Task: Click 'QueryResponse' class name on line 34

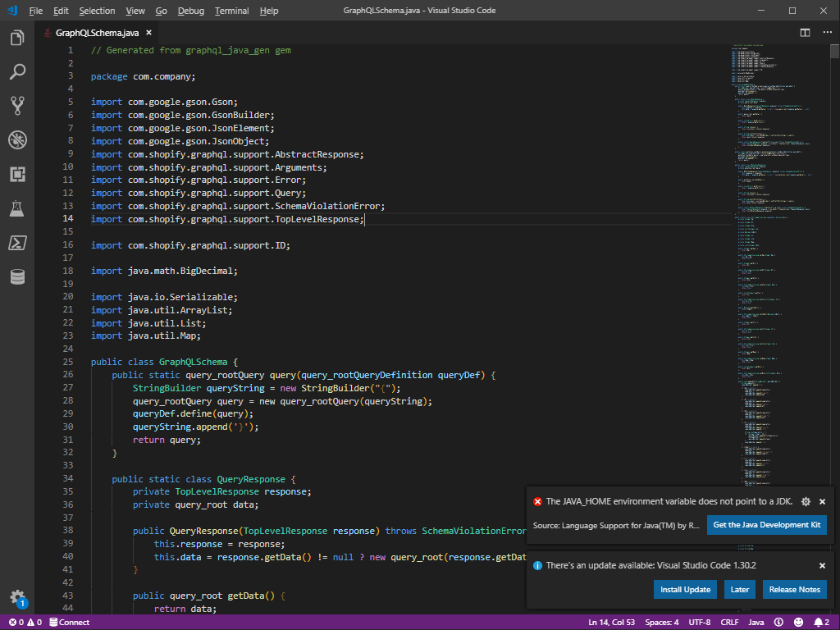Action: coord(251,479)
